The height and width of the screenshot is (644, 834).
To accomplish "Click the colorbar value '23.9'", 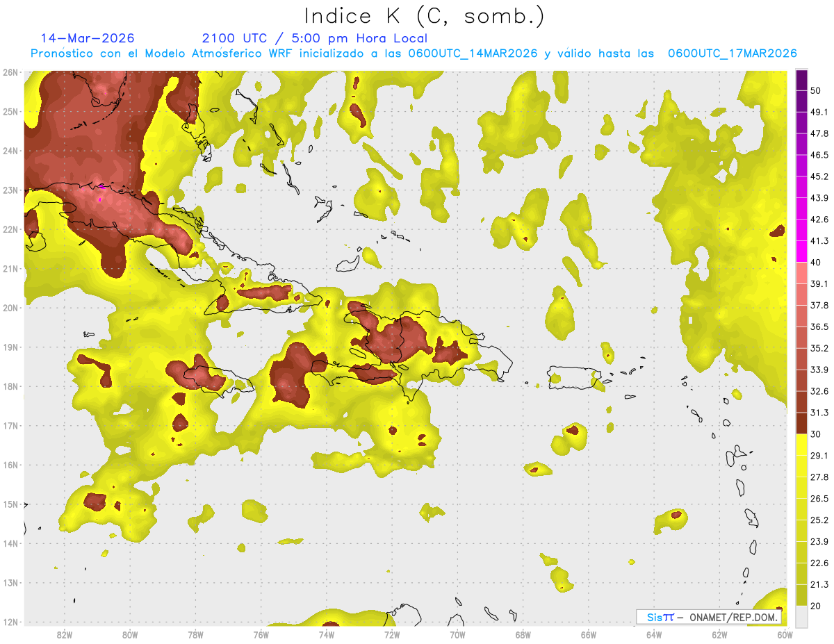I will point(819,542).
